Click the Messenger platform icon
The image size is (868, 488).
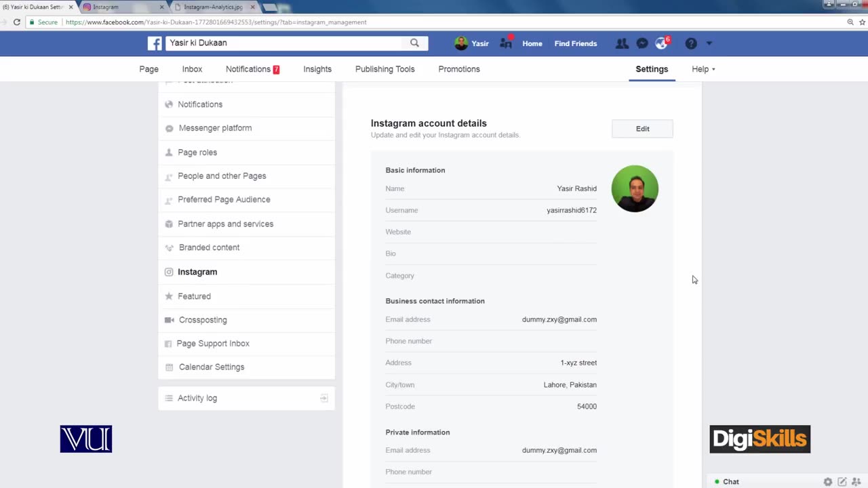[x=170, y=128]
